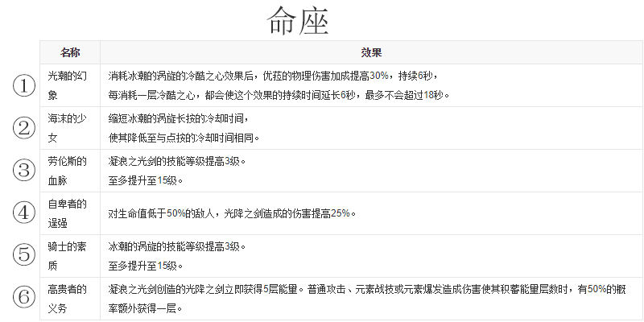Click the circled number 2 icon
This screenshot has width=644, height=322.
[x=24, y=128]
